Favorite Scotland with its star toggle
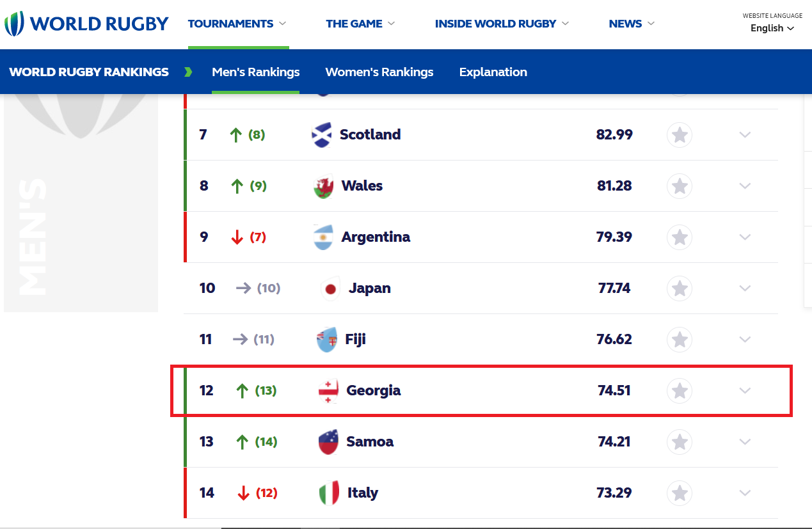 pyautogui.click(x=680, y=135)
